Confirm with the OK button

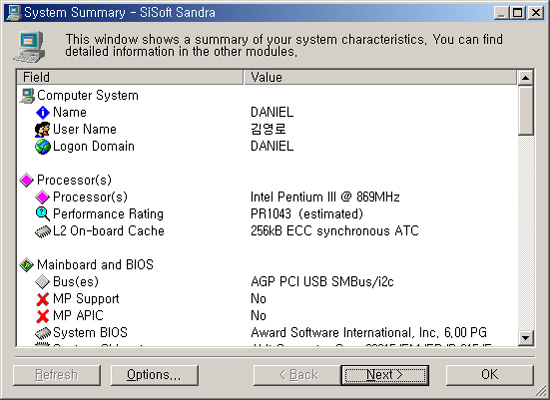(x=490, y=375)
